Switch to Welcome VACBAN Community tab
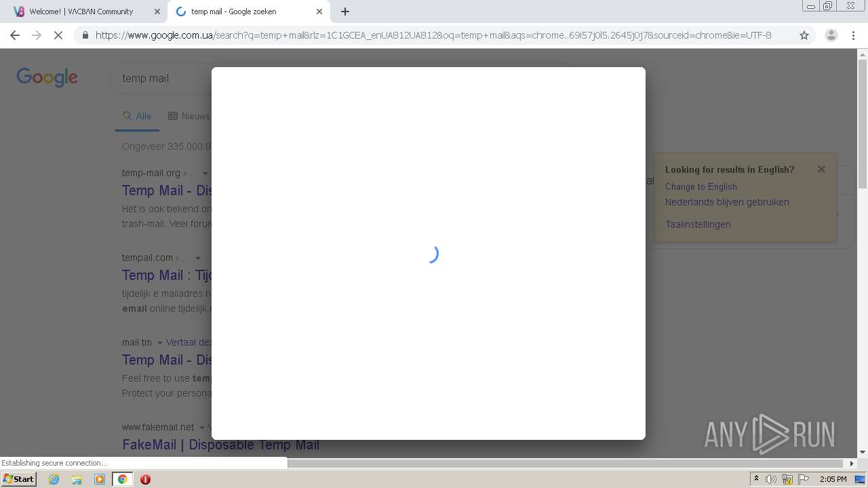This screenshot has width=868, height=488. (x=81, y=12)
